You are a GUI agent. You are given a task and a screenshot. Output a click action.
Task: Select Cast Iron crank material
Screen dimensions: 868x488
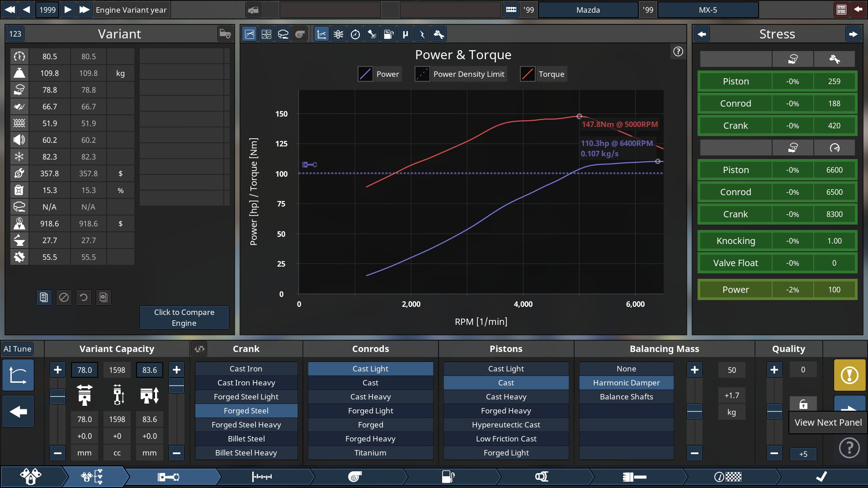(246, 369)
